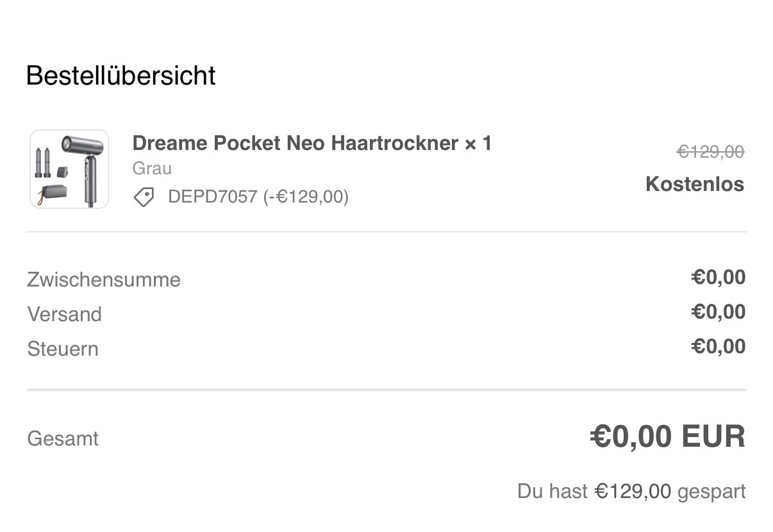773x532 pixels.
Task: Select the Dreame Pocket Neo Haartrockner title
Action: [295, 143]
